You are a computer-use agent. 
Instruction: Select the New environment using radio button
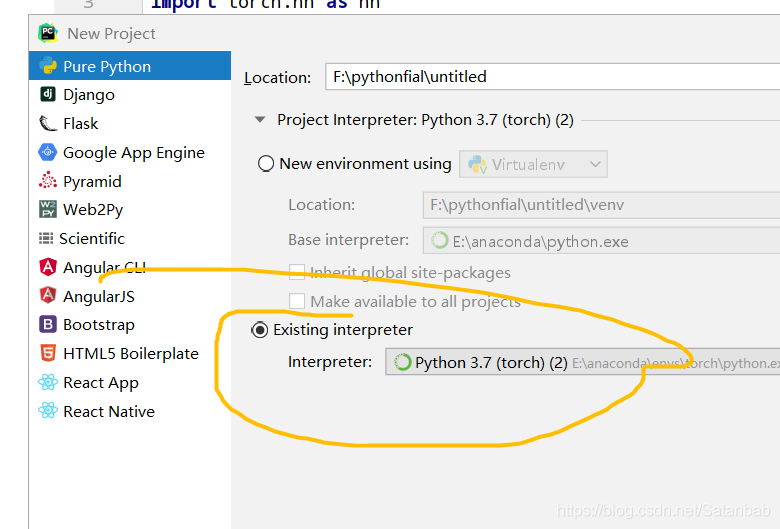pyautogui.click(x=266, y=164)
